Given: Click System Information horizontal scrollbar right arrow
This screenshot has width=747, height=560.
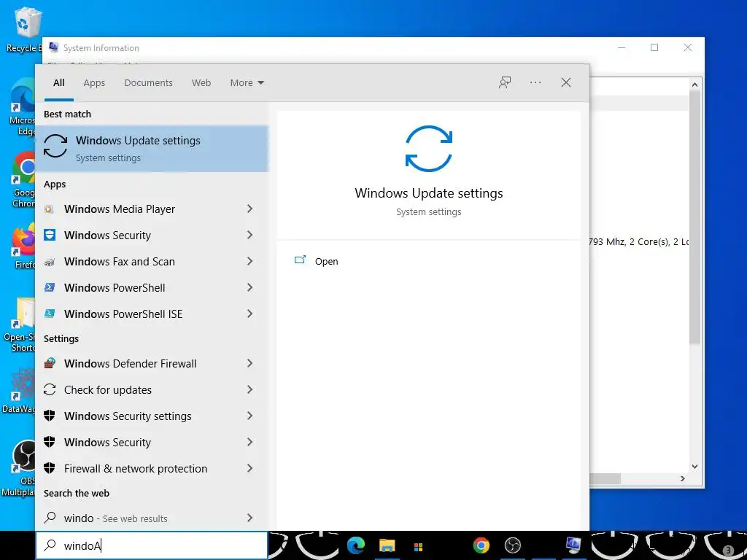Looking at the screenshot, I should coord(683,478).
